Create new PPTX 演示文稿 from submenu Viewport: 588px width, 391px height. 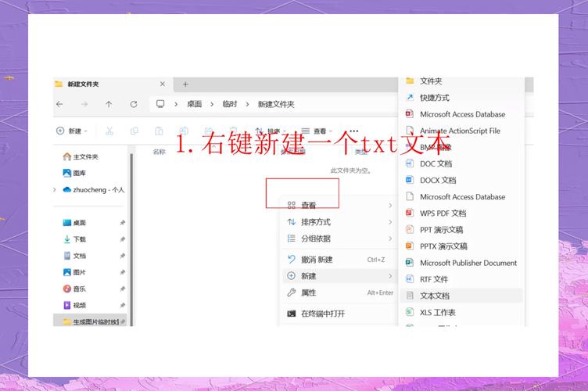click(461, 246)
